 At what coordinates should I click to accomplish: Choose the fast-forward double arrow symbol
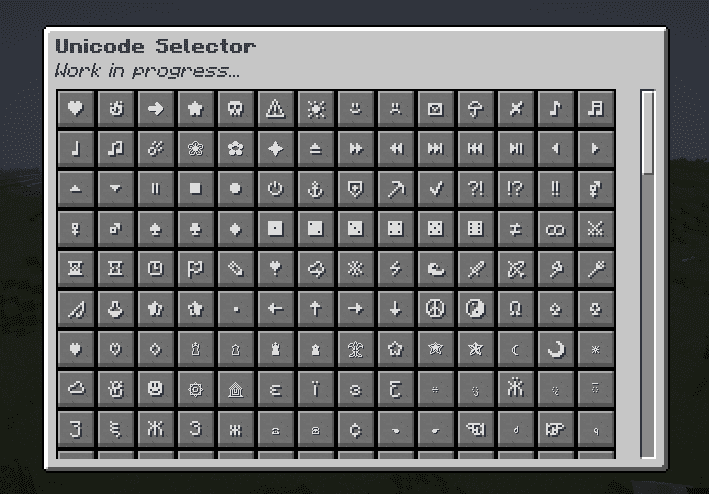tap(355, 148)
